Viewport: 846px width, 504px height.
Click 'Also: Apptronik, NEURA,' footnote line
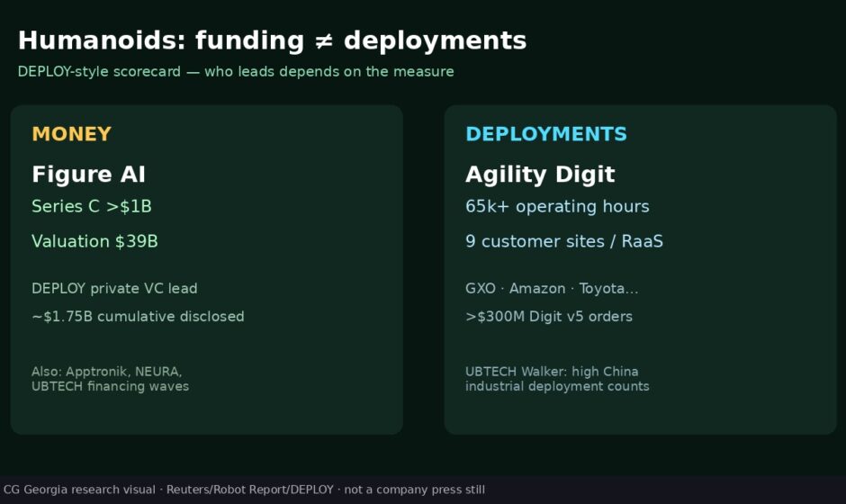click(x=107, y=372)
